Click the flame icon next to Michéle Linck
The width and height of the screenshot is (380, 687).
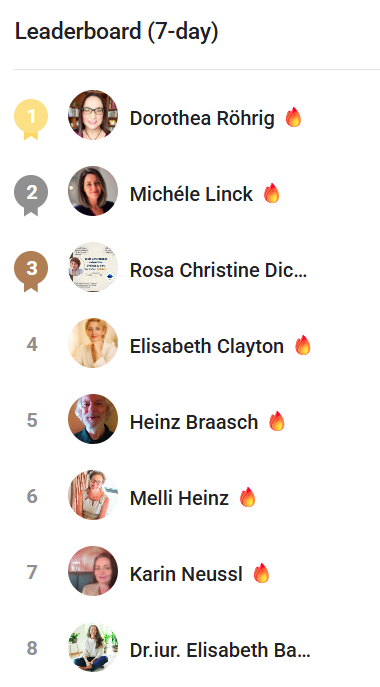click(x=271, y=193)
